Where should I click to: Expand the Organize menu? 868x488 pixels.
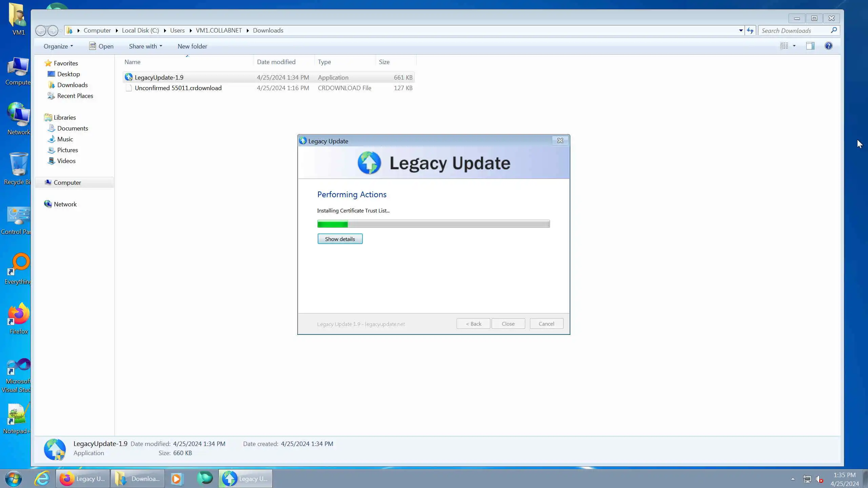point(58,46)
